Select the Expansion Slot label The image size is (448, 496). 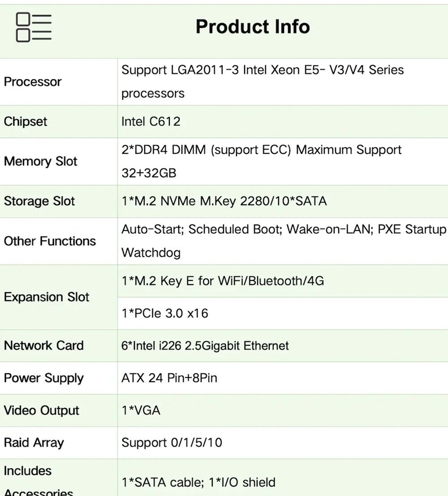click(47, 297)
